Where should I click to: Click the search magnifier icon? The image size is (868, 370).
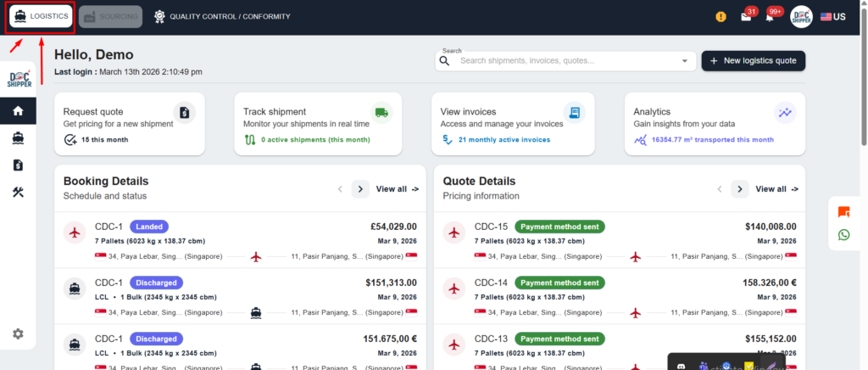[x=445, y=61]
